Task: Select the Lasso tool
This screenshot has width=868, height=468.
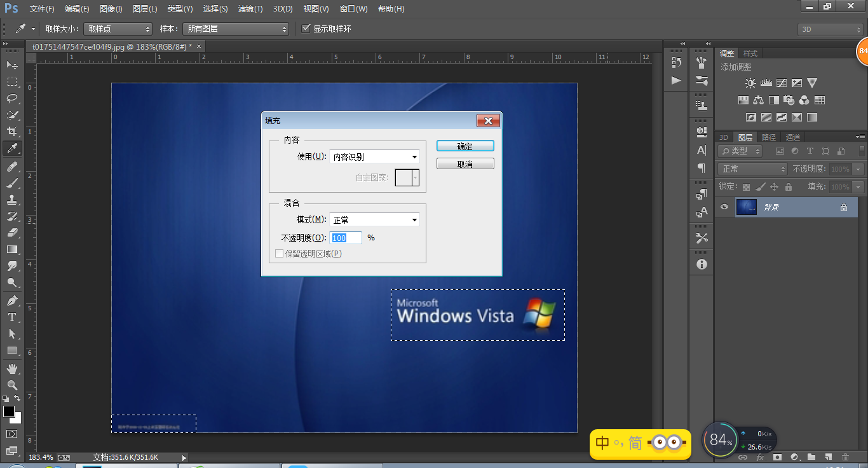Action: pyautogui.click(x=12, y=99)
